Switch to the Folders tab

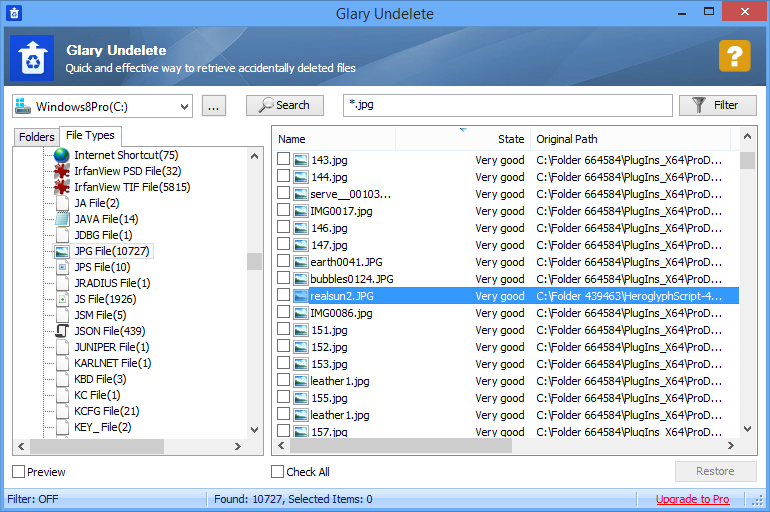36,137
